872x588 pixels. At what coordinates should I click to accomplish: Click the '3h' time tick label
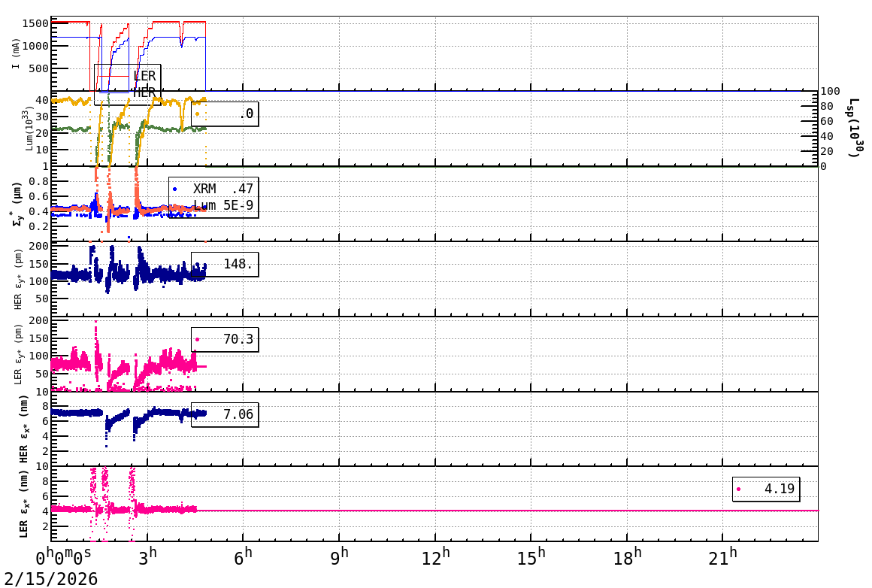pos(147,557)
